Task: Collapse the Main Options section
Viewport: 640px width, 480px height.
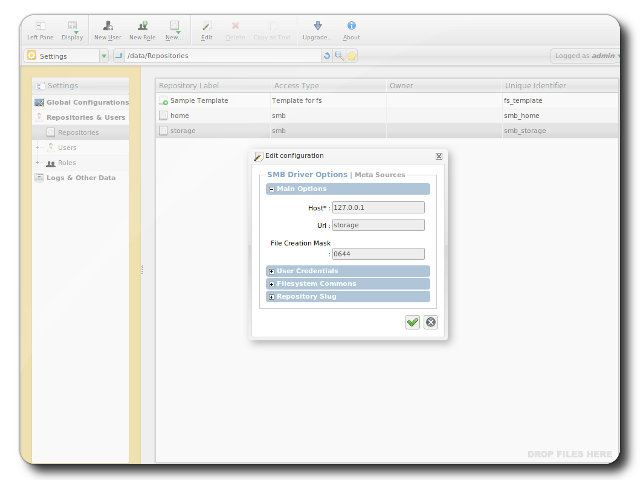Action: (x=271, y=189)
